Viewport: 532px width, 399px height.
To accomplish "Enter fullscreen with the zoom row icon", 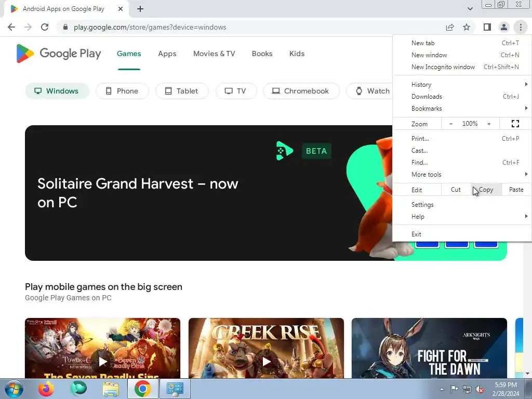I will (515, 124).
